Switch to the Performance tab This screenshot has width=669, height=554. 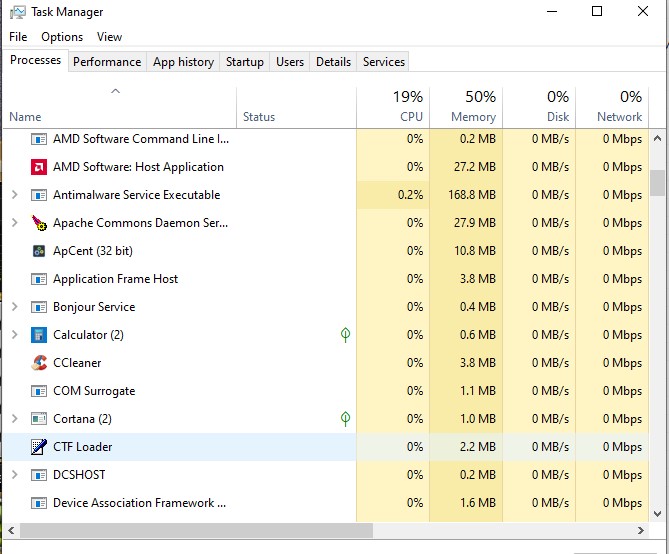point(107,62)
